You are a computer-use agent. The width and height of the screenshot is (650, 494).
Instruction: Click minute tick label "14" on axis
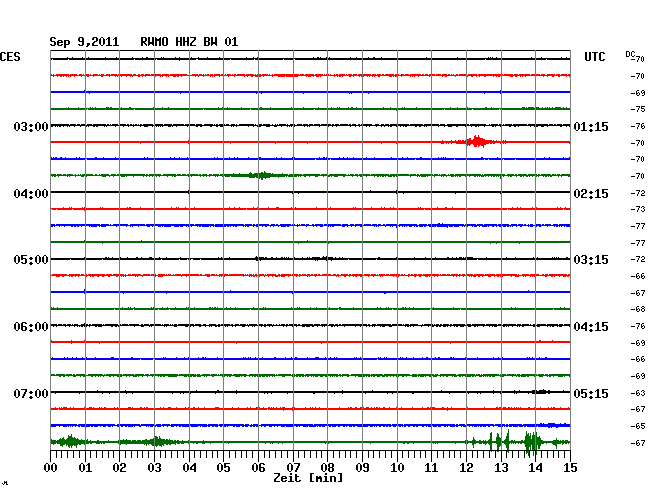click(x=535, y=467)
